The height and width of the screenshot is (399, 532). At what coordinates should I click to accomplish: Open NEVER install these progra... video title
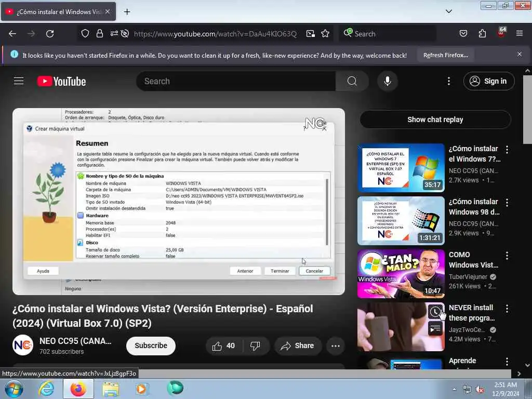472,313
